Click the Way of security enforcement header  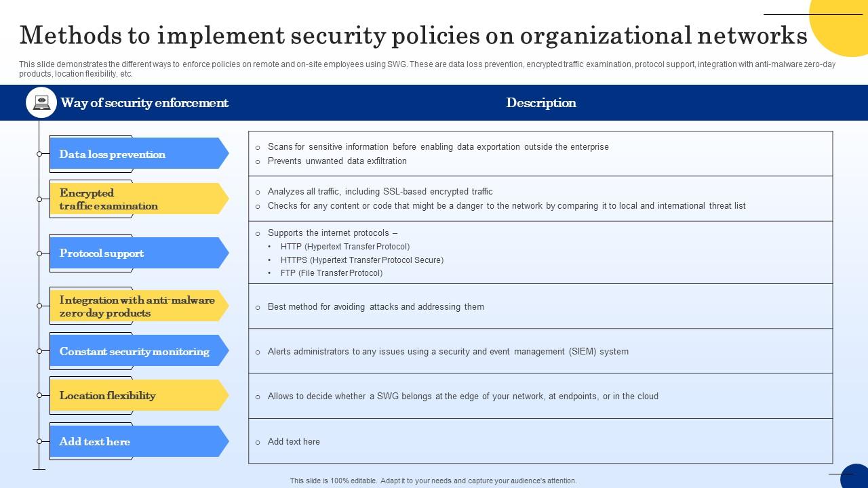(x=144, y=102)
